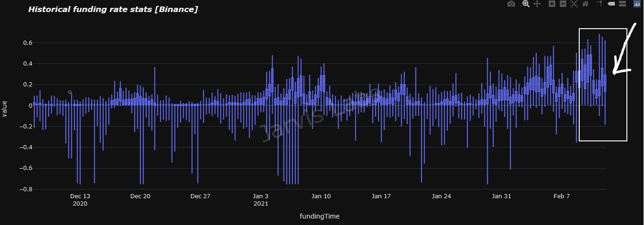644x225 pixels.
Task: Click the Autoscale axes icon
Action: click(x=574, y=4)
